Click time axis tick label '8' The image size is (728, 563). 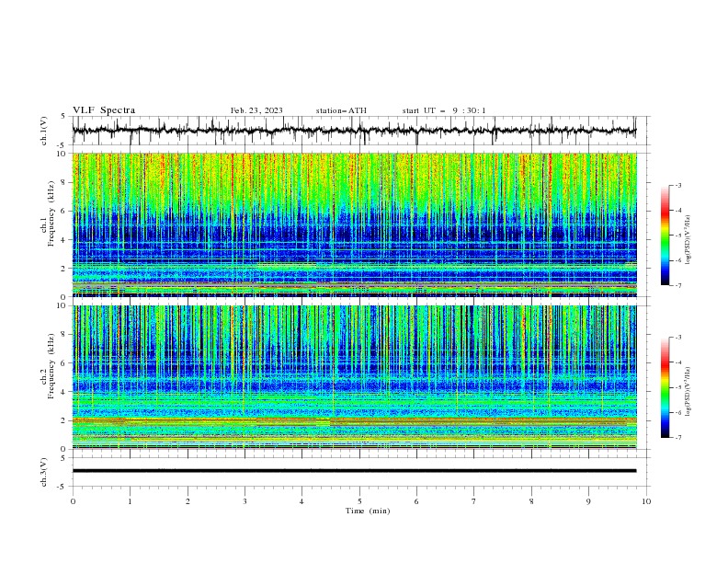(x=531, y=501)
